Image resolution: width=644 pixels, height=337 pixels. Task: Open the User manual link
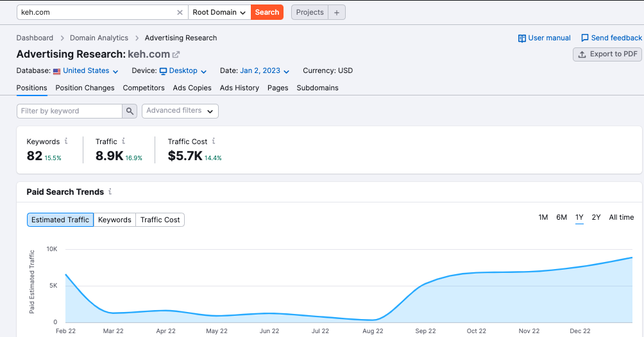tap(544, 38)
